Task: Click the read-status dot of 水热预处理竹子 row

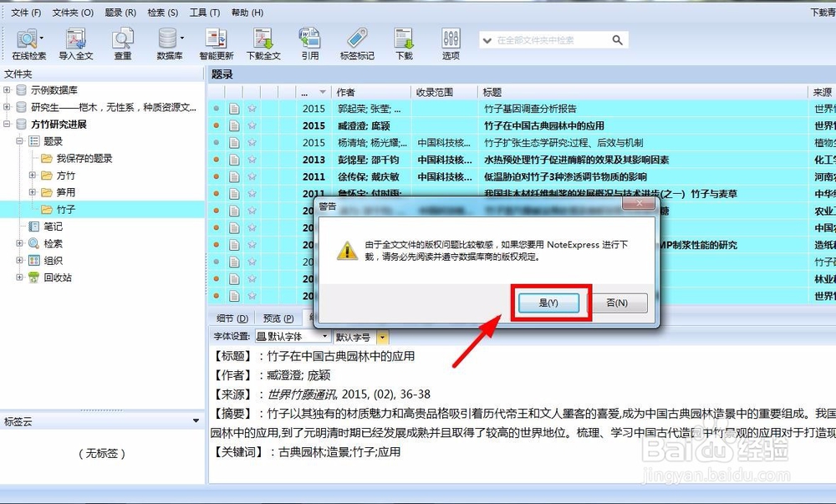Action: 217,160
